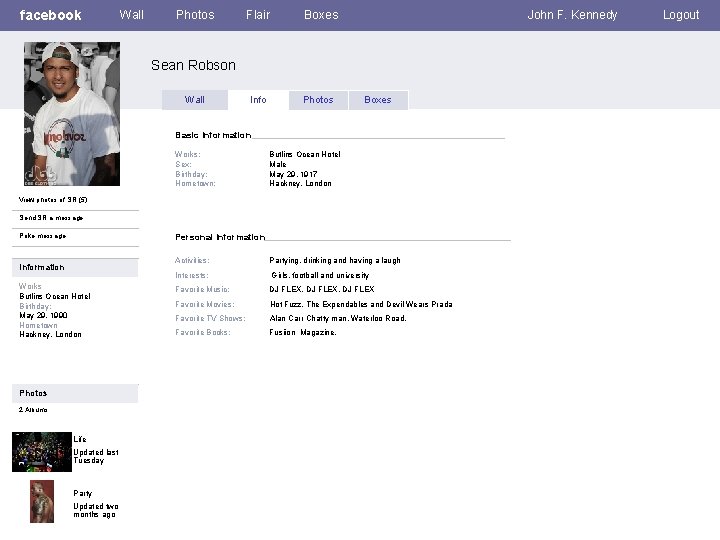Click the Favorite Movies value text

tap(361, 304)
